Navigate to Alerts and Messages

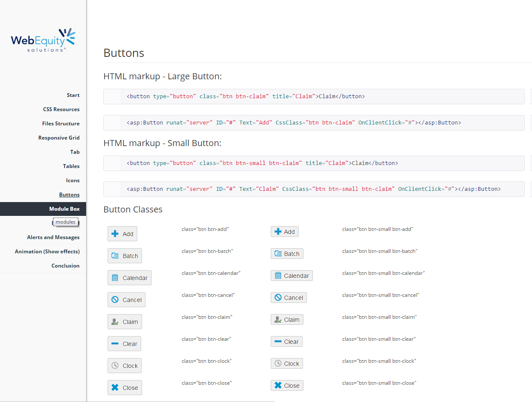(x=53, y=237)
